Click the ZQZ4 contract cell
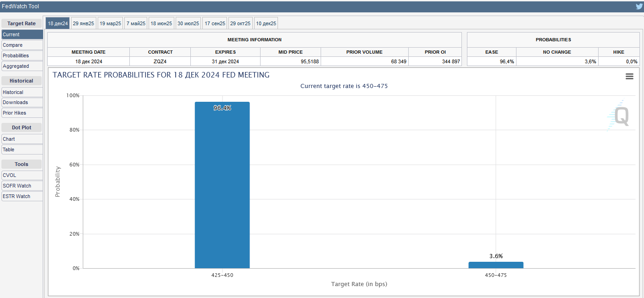 [x=160, y=61]
